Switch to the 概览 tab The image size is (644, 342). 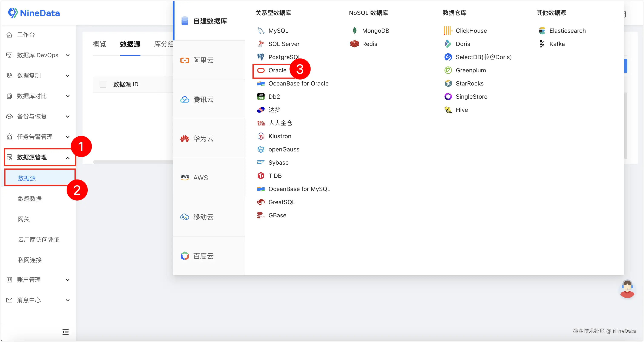pos(100,44)
